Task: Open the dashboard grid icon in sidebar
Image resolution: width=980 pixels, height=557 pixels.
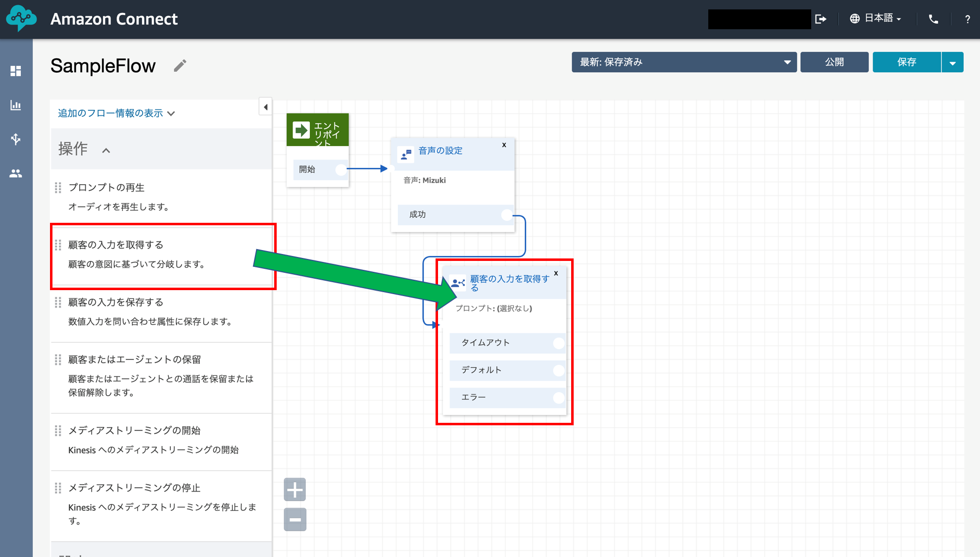Action: [x=16, y=71]
